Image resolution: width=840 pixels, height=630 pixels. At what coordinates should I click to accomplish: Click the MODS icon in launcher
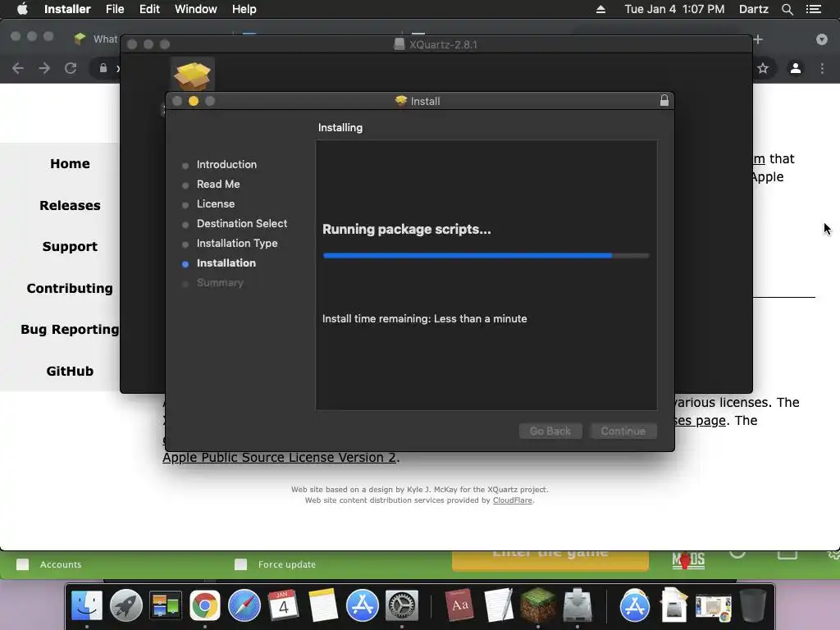pyautogui.click(x=688, y=560)
